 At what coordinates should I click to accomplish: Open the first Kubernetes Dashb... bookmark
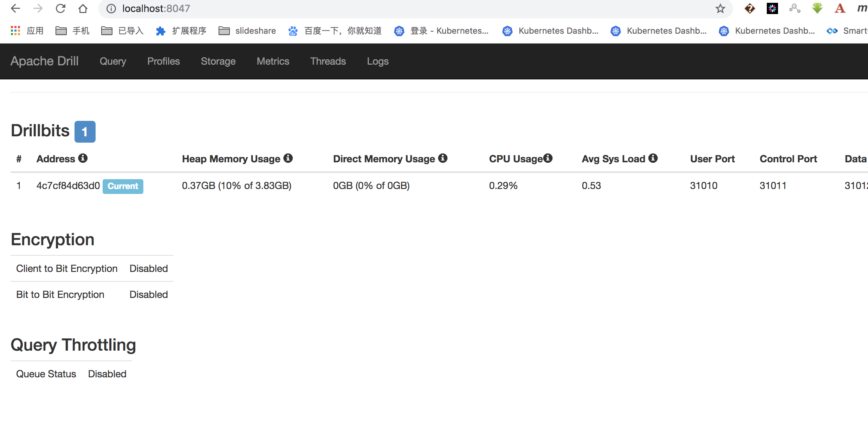[x=550, y=31]
